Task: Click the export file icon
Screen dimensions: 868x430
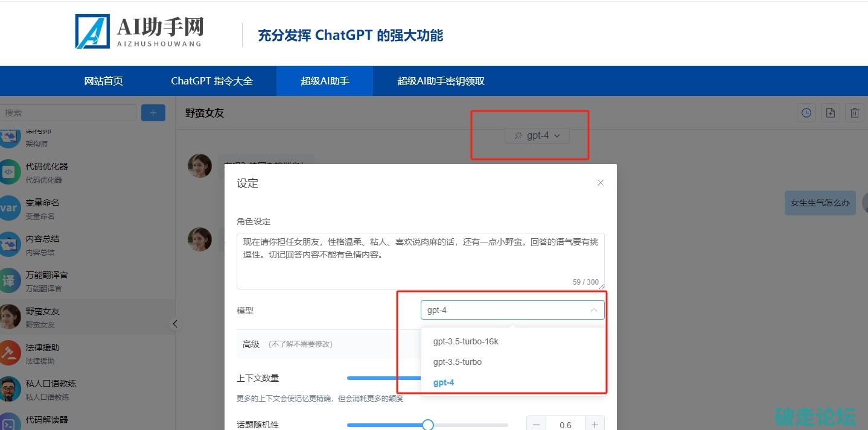Action: [x=831, y=113]
